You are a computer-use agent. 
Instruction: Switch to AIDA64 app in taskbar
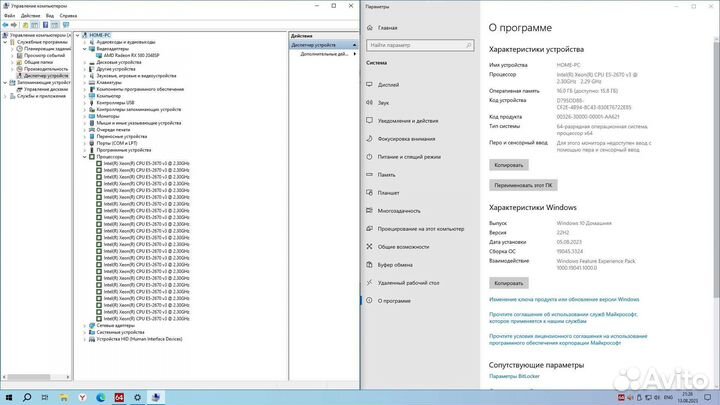[119, 397]
